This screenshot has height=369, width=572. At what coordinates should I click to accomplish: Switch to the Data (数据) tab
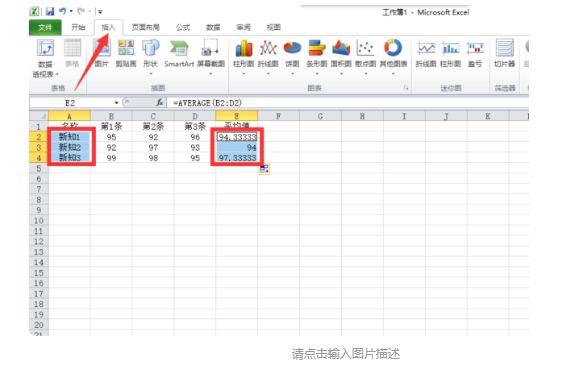click(x=213, y=27)
